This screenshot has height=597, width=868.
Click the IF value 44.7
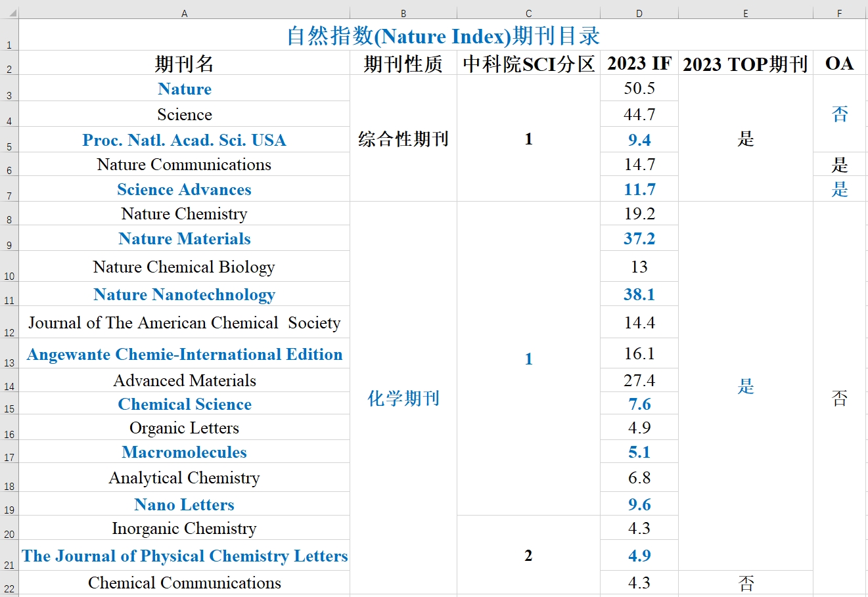pos(639,114)
